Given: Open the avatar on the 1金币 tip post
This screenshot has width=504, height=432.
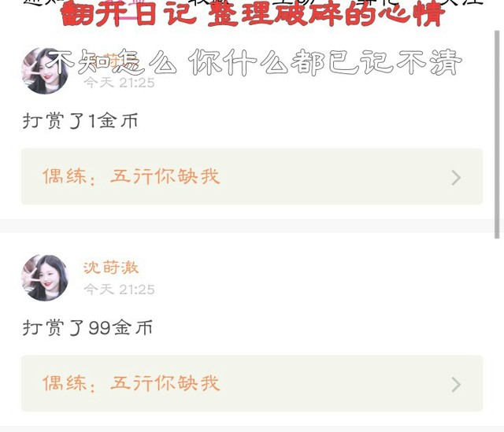Looking at the screenshot, I should pyautogui.click(x=45, y=71).
